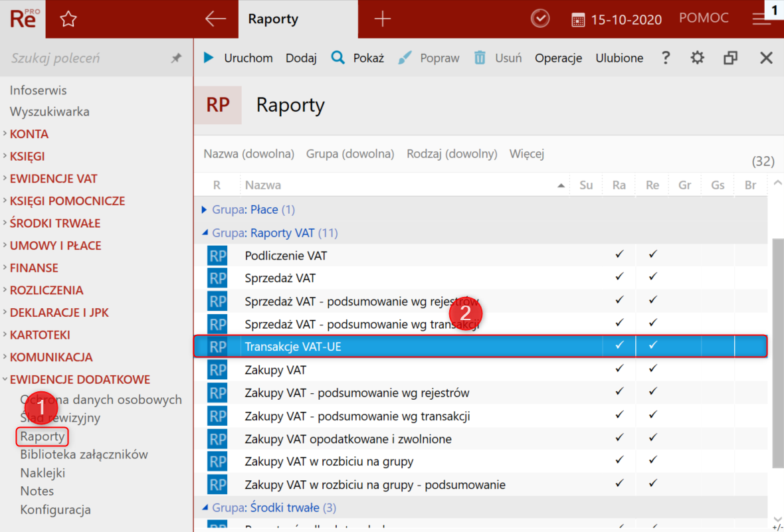Open the calendar date 15-10-2020
Viewport: 784px width, 532px height.
point(617,19)
